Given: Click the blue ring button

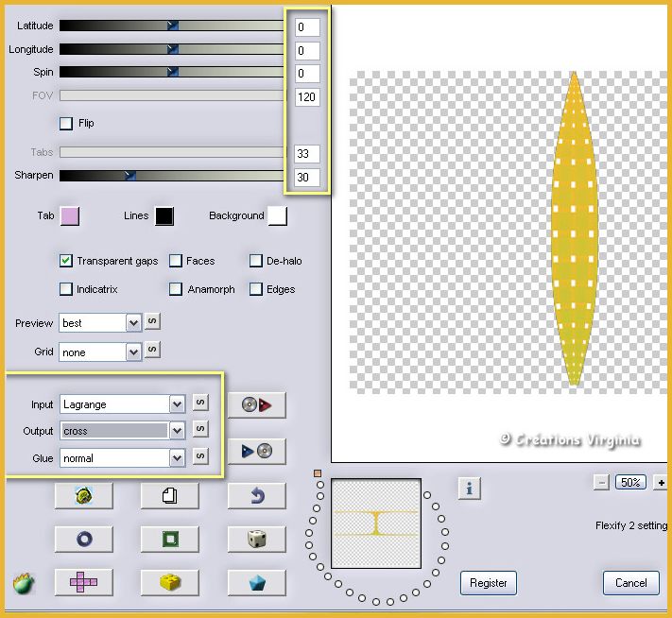Looking at the screenshot, I should click(x=83, y=539).
